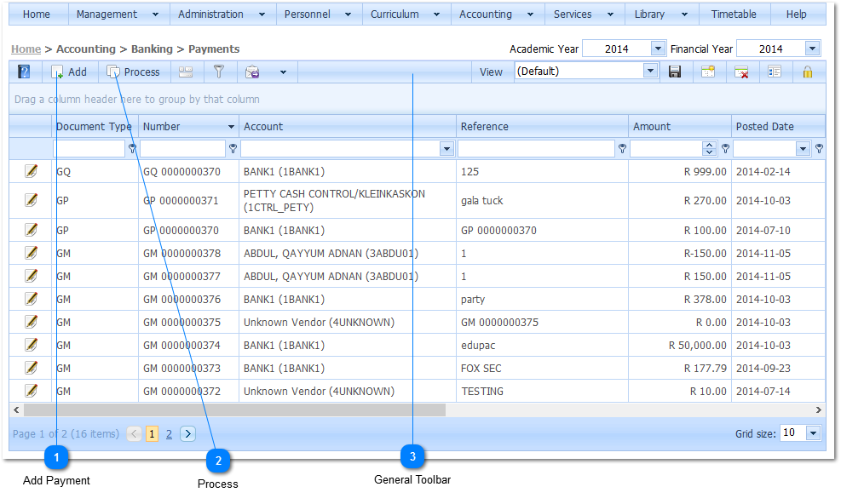This screenshot has width=841, height=504.
Task: Click filter icon beside Posted Date filter
Action: [819, 148]
